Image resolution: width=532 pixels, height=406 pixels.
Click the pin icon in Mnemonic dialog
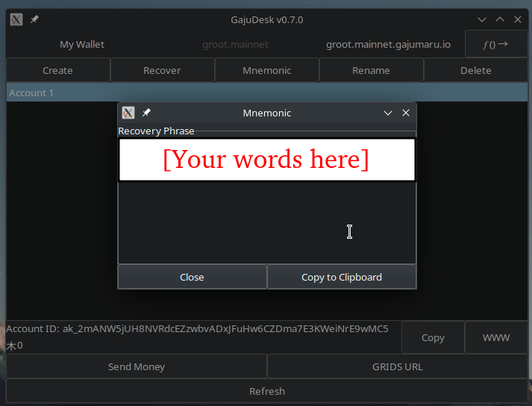point(146,113)
